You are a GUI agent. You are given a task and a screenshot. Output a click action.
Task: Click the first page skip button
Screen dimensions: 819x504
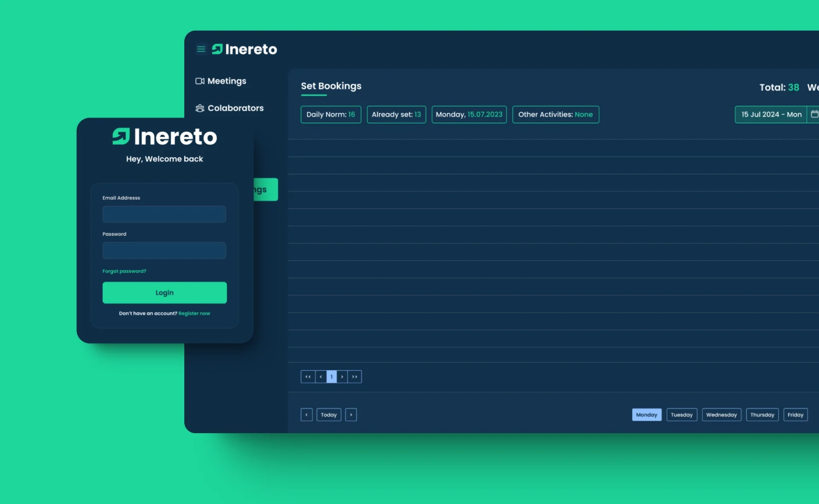308,377
